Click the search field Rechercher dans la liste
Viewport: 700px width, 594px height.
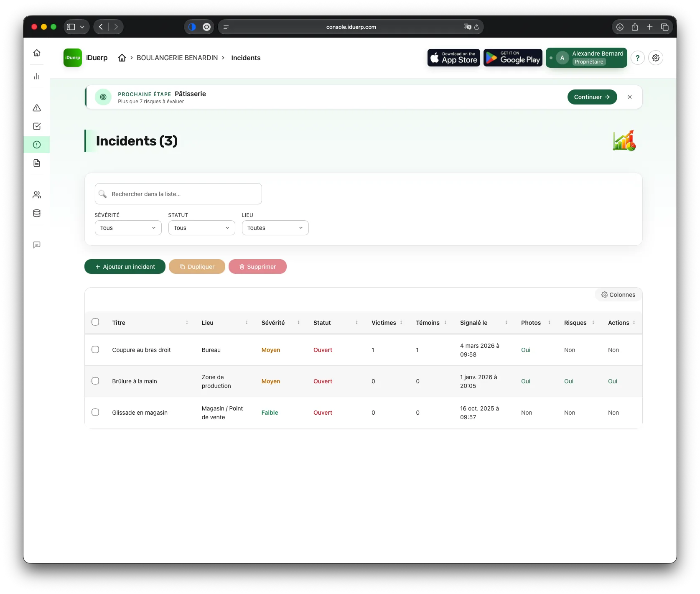pyautogui.click(x=178, y=194)
